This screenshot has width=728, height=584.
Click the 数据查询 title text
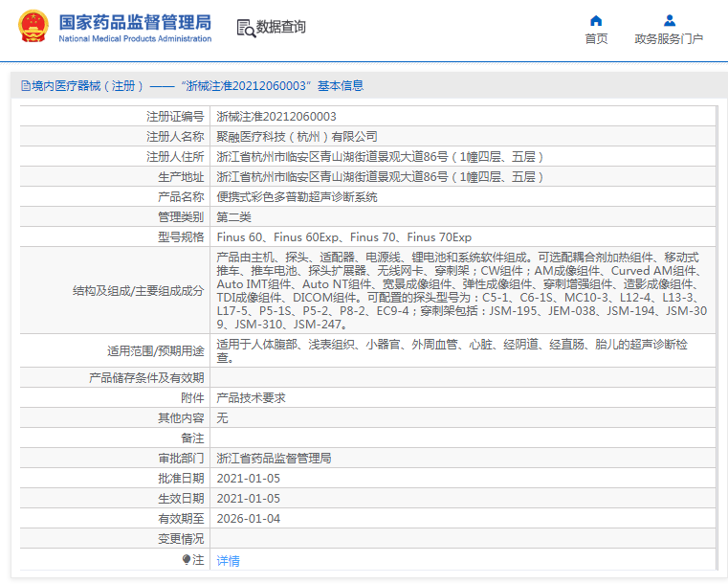[281, 27]
